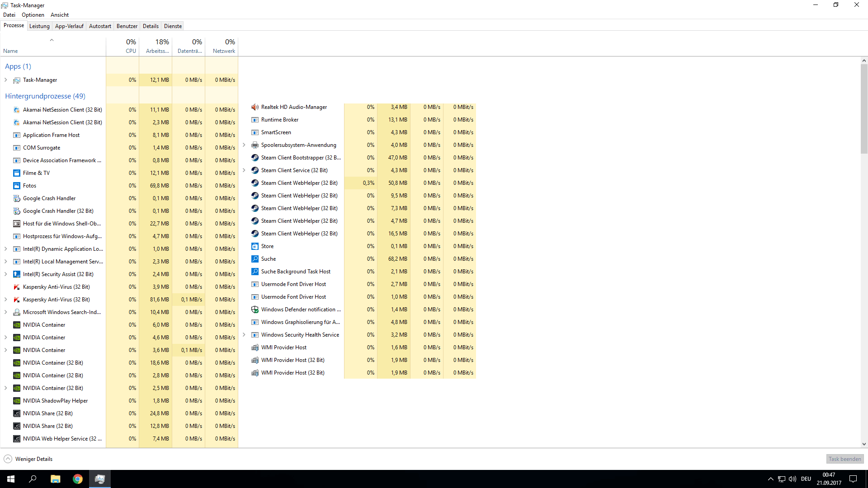Open the notification center icon
Screen dimensions: 868x488
pos(853,479)
